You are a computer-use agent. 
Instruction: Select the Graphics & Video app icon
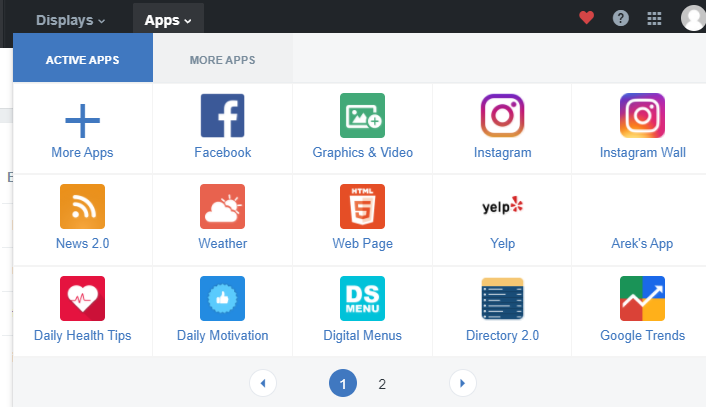pyautogui.click(x=362, y=116)
